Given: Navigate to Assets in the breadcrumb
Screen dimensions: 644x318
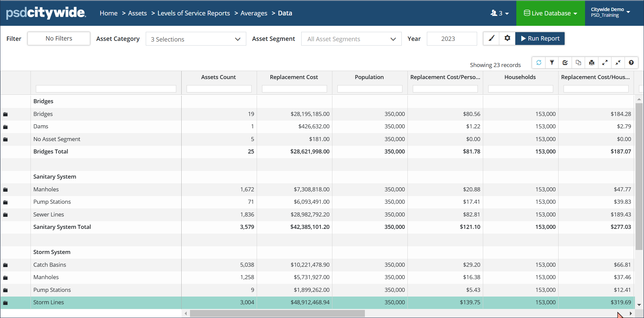Looking at the screenshot, I should point(137,13).
